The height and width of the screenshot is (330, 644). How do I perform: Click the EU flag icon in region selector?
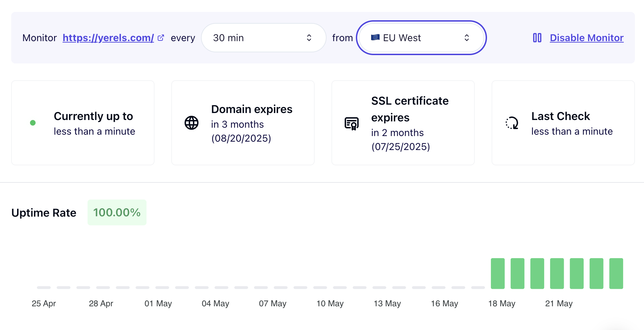pos(375,37)
